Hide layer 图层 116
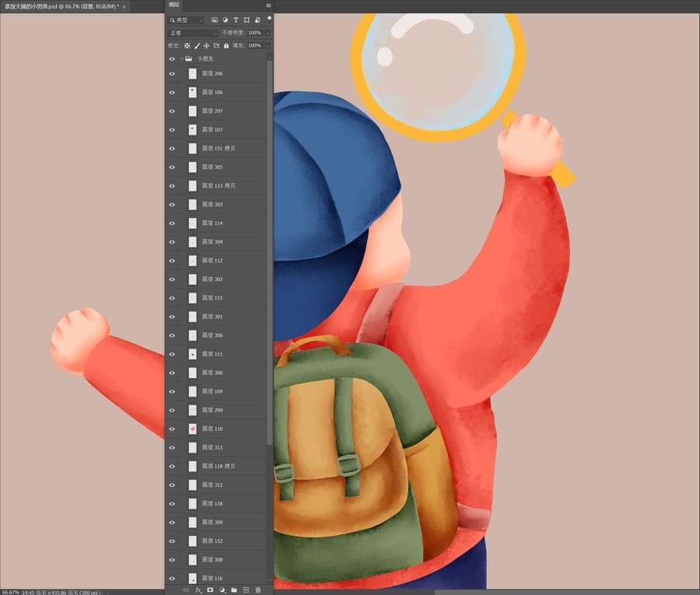This screenshot has width=700, height=595. click(172, 579)
